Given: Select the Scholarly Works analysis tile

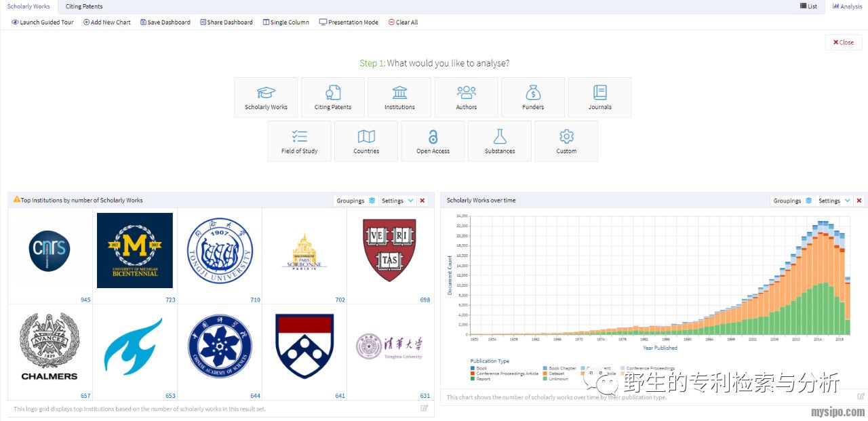Looking at the screenshot, I should (266, 98).
